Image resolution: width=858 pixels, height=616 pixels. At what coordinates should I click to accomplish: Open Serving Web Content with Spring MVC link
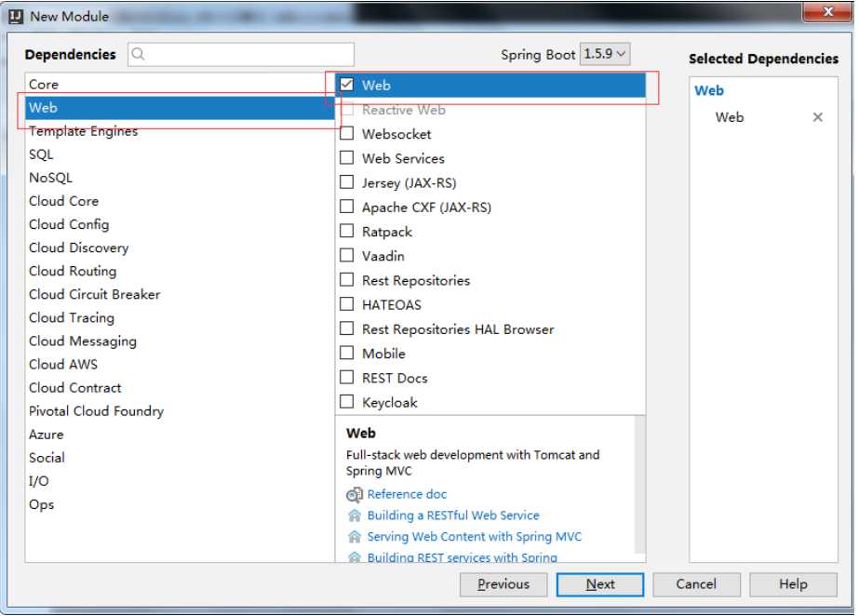click(x=474, y=537)
